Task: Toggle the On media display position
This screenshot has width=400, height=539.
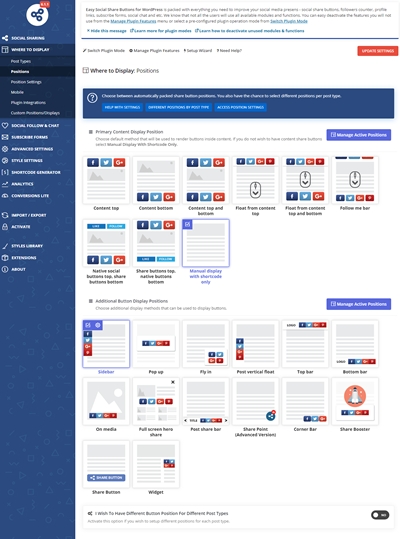Action: (106, 402)
